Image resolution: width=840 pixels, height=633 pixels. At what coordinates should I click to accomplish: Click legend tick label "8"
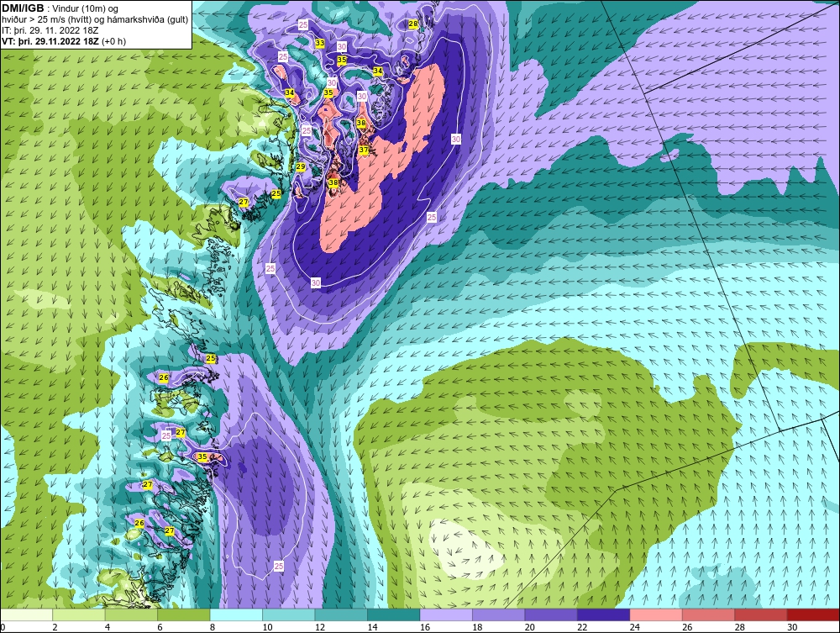[x=213, y=627]
